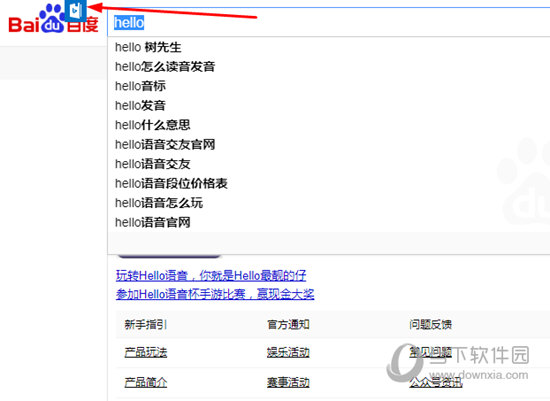Open the 公众号资讯 link
This screenshot has height=401, width=550.
click(436, 382)
